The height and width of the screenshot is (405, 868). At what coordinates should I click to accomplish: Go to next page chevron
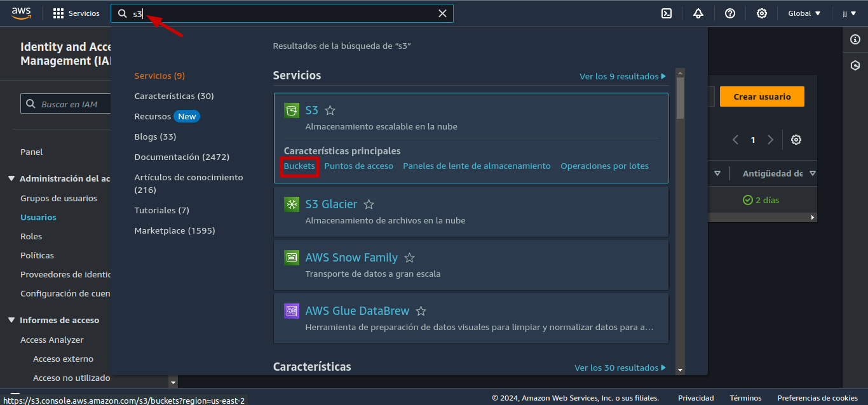tap(770, 140)
